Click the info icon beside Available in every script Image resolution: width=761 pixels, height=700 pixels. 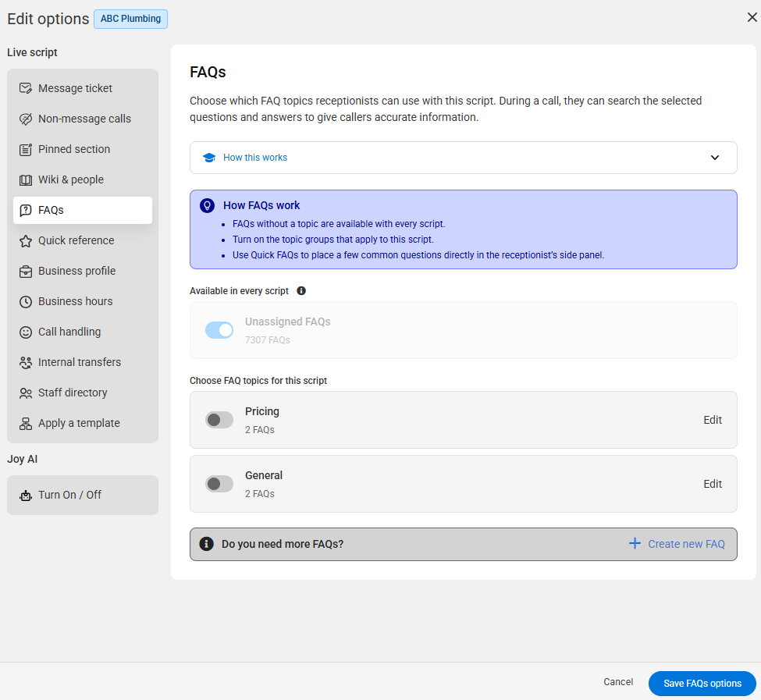301,290
